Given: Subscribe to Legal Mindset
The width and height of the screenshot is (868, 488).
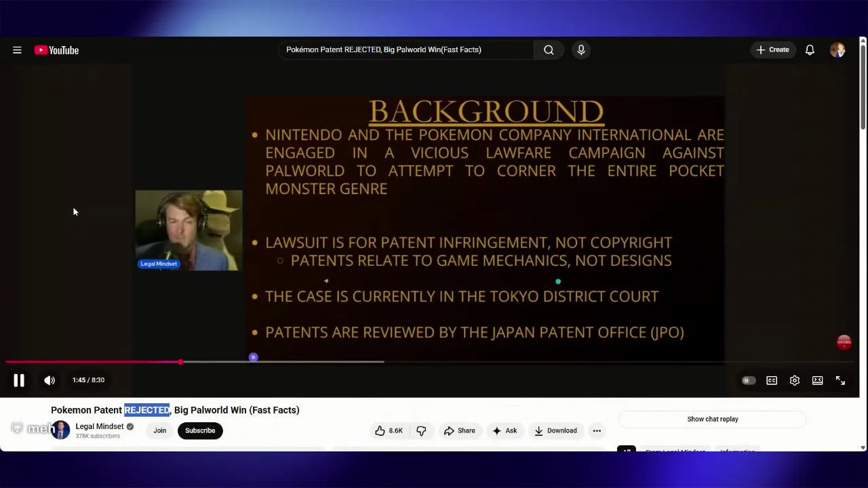Looking at the screenshot, I should coord(200,430).
